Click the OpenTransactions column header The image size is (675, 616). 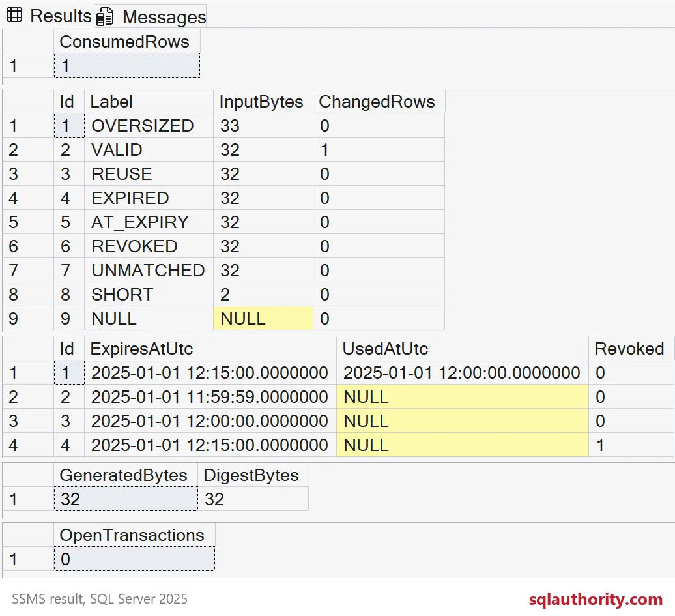point(134,535)
